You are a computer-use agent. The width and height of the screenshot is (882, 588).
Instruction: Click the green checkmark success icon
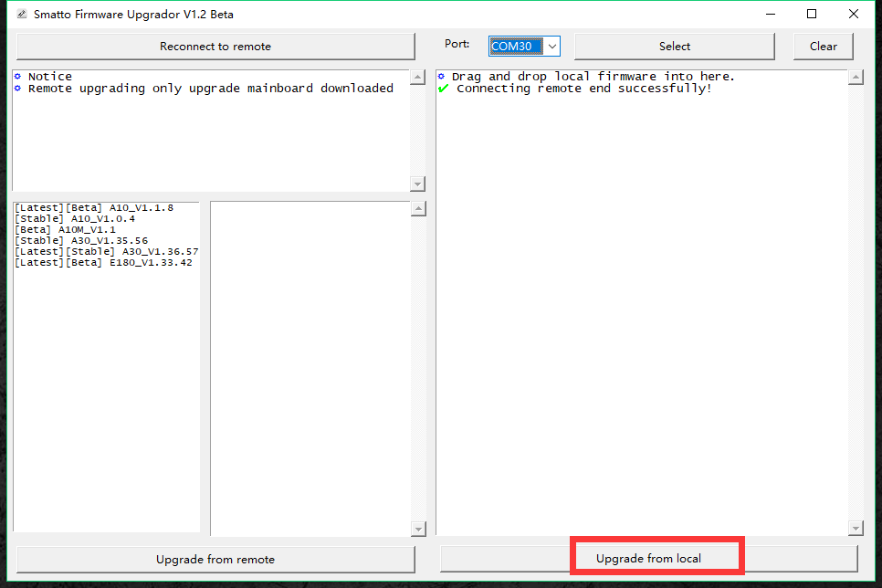(443, 89)
